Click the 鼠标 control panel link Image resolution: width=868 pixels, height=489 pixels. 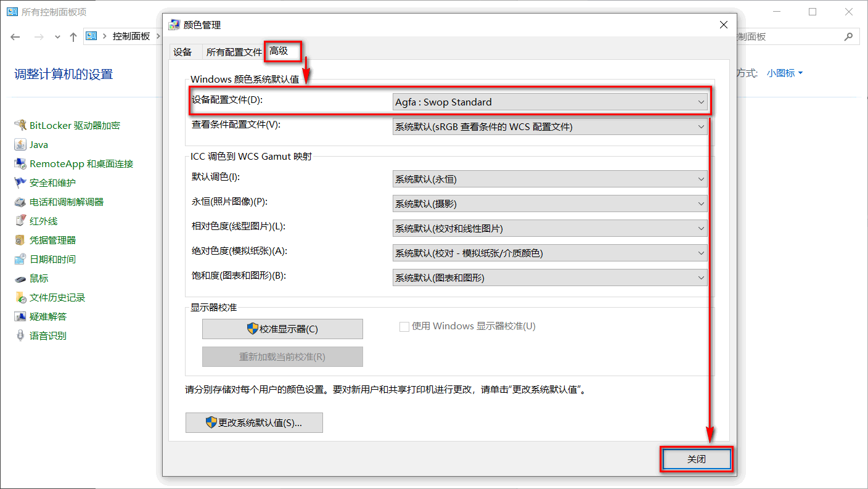coord(39,278)
